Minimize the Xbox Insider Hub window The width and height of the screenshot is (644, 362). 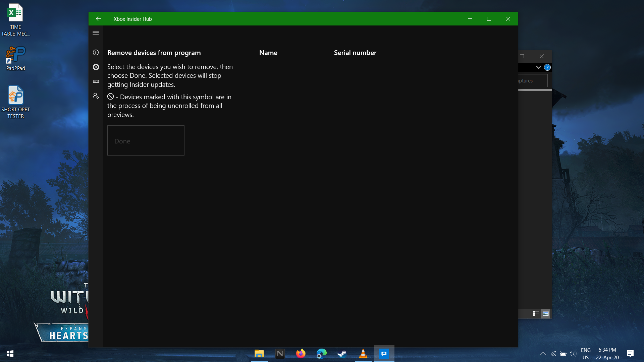coord(470,19)
